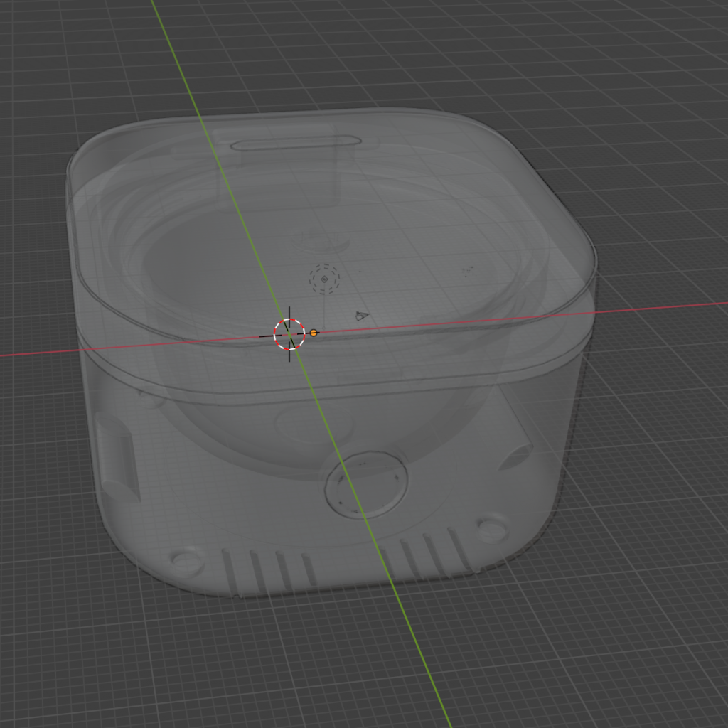
Task: Click the left group of vent slits
Action: (x=269, y=570)
